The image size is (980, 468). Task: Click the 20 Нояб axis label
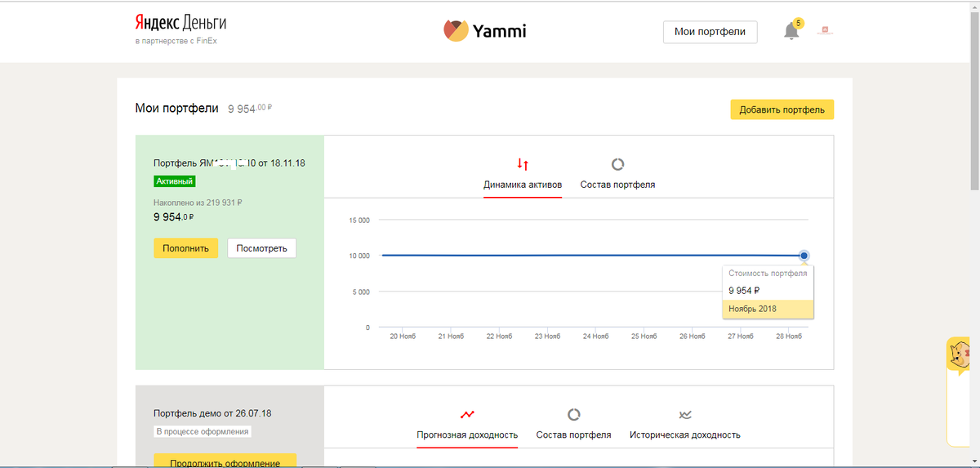[x=403, y=337]
